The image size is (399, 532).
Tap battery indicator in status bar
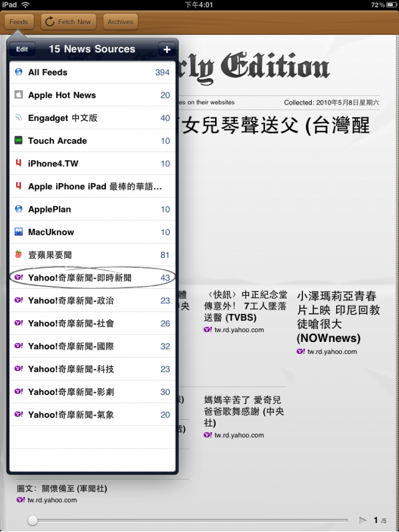(390, 5)
